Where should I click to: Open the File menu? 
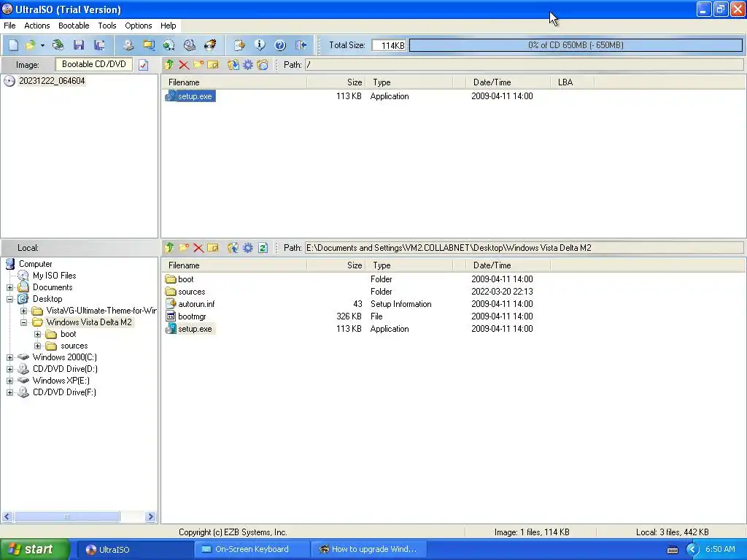point(9,26)
